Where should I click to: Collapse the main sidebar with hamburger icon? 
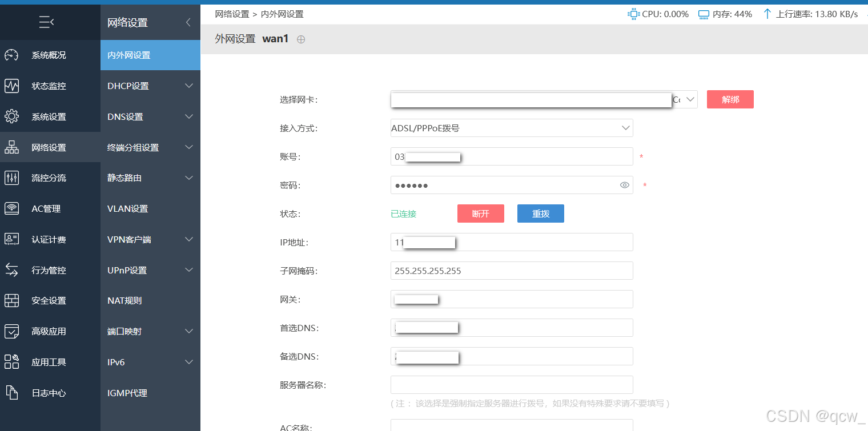[46, 22]
